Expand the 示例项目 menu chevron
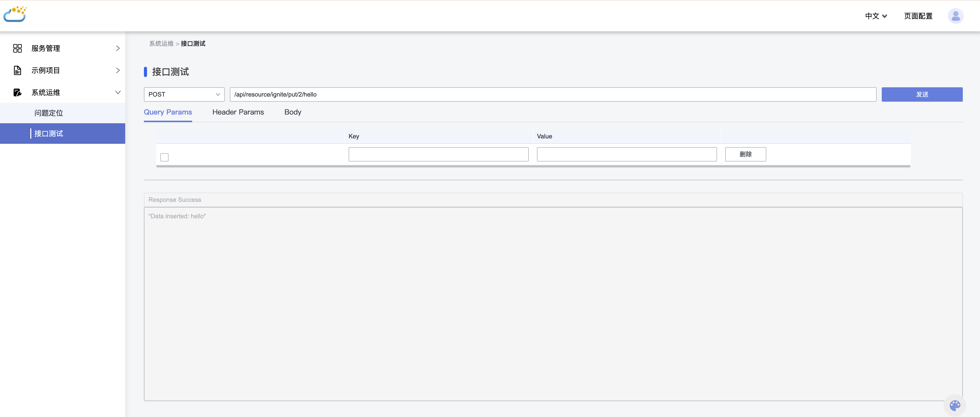This screenshot has height=417, width=980. (117, 70)
